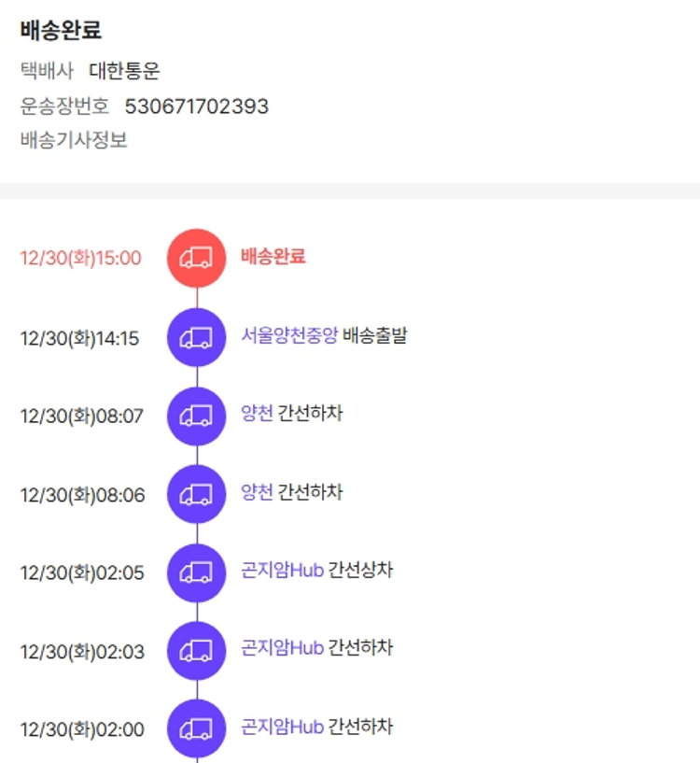Tap the truck icon in the 02:03 row
Image resolution: width=700 pixels, height=763 pixels.
[x=196, y=651]
